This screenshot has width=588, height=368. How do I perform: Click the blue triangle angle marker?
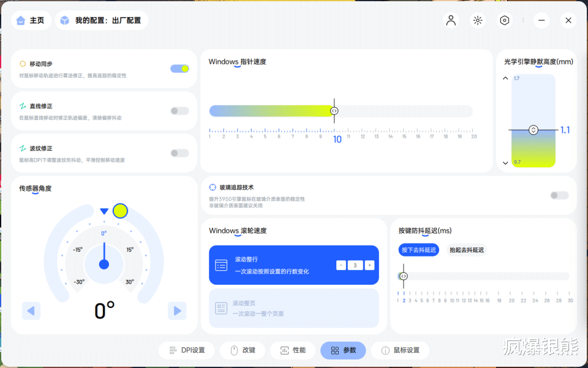click(104, 211)
